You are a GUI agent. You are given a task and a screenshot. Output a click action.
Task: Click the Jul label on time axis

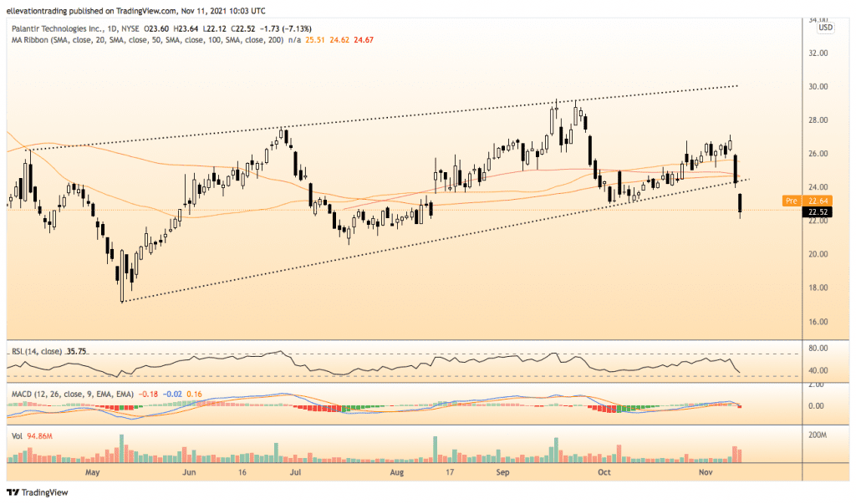[295, 472]
